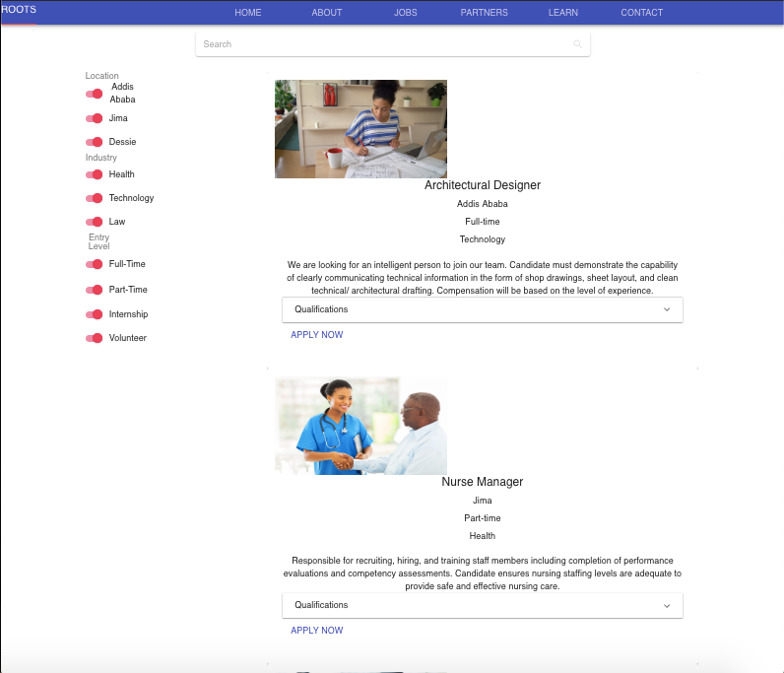Click the Nurse Manager job description
Viewport: 784px width, 673px height.
pos(483,573)
